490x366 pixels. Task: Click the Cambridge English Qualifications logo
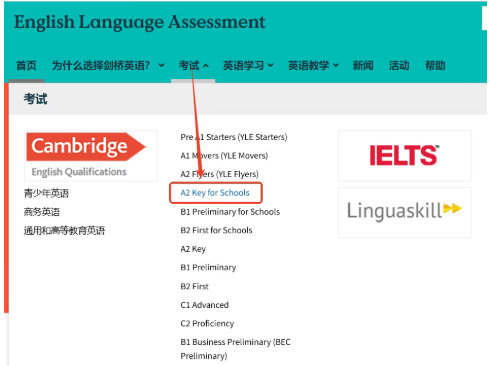pos(91,156)
